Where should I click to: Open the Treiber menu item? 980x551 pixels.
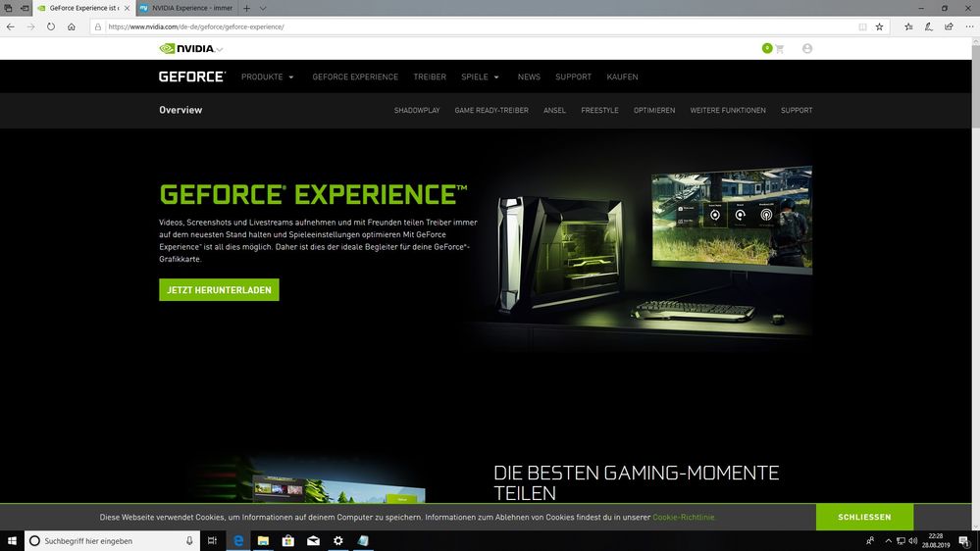(x=430, y=76)
